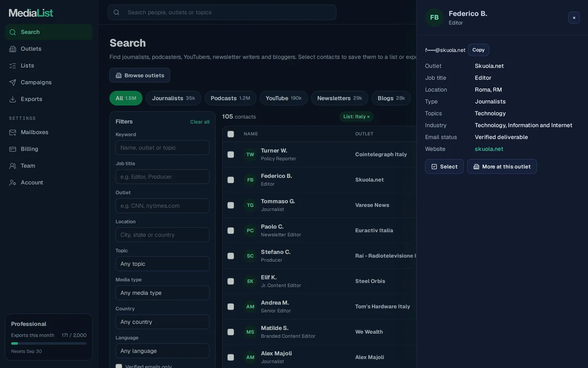This screenshot has height=368, width=588.
Task: Switch to the Newsletters tab
Action: coord(340,98)
